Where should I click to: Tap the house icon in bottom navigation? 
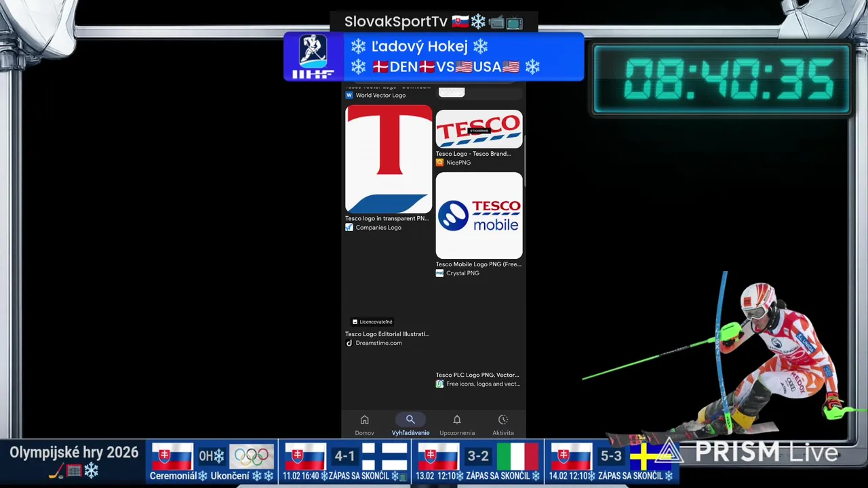coord(364,420)
